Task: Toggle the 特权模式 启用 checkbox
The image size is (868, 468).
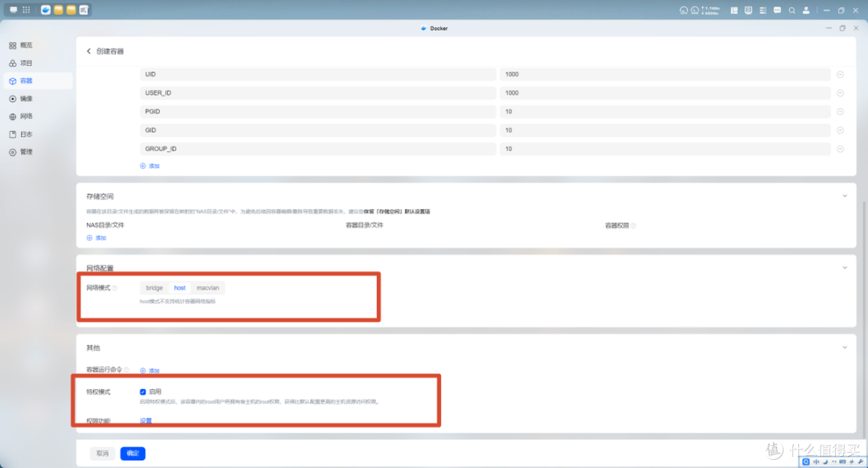Action: click(x=143, y=392)
